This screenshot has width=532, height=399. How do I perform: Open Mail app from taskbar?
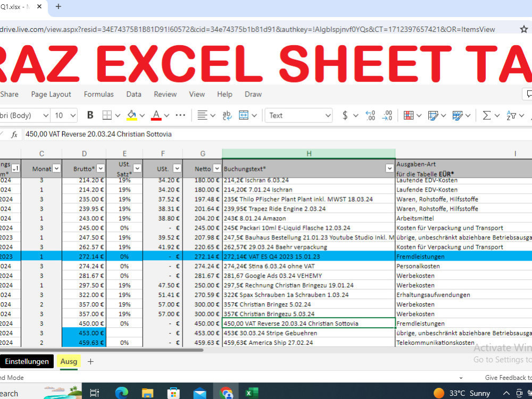pyautogui.click(x=199, y=393)
